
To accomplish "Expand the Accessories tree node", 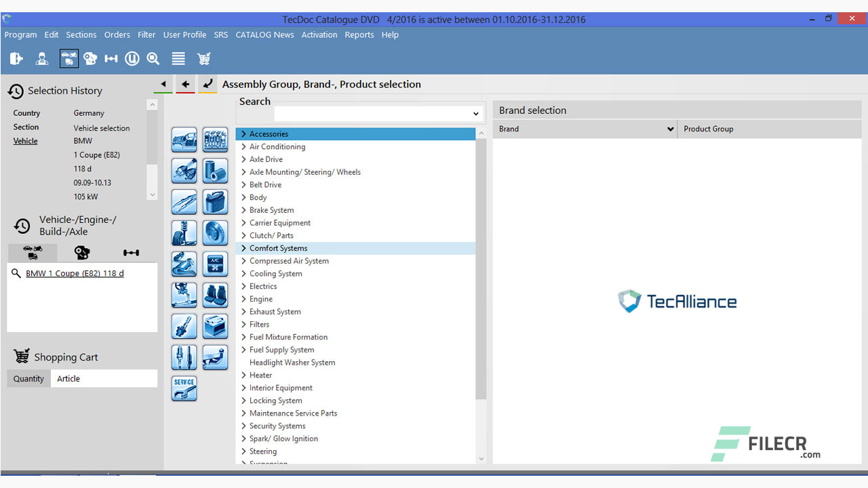I will pyautogui.click(x=243, y=134).
